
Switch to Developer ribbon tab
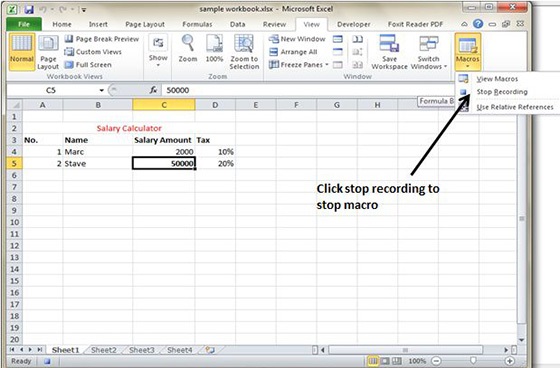[x=354, y=24]
